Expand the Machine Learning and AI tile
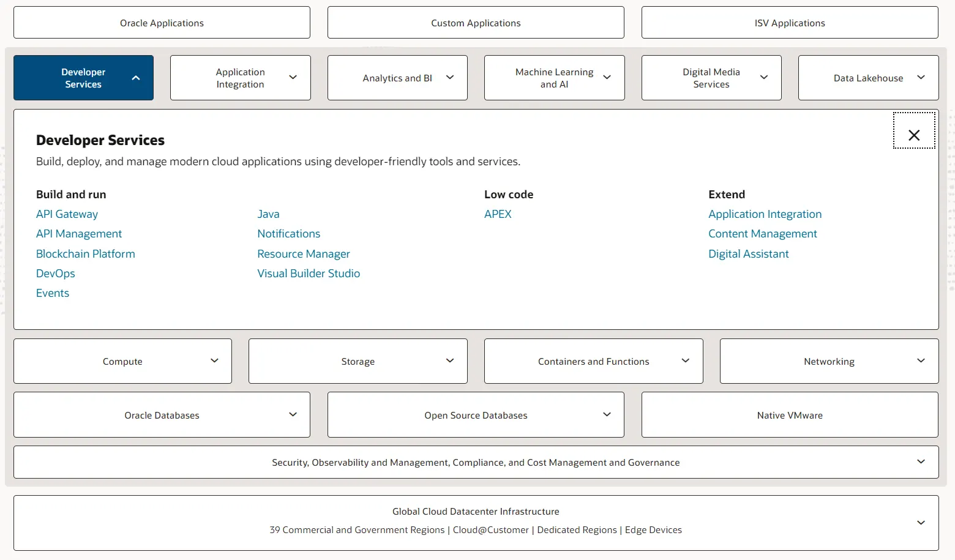Screen dimensions: 955x560 554,78
